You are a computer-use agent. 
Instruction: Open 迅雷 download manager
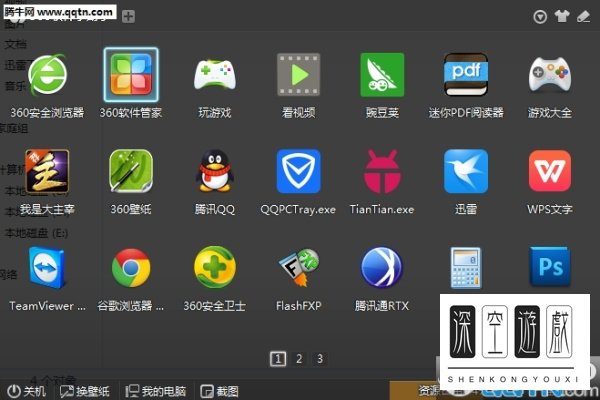(466, 171)
